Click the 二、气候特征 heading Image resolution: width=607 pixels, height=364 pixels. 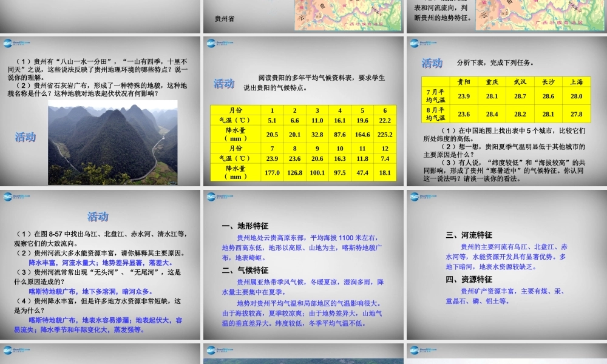(x=245, y=271)
